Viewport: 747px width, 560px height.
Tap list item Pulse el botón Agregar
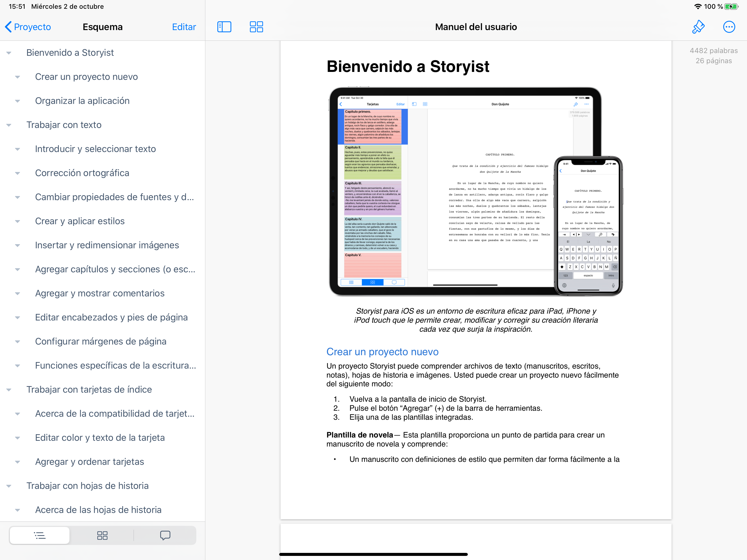point(446,408)
